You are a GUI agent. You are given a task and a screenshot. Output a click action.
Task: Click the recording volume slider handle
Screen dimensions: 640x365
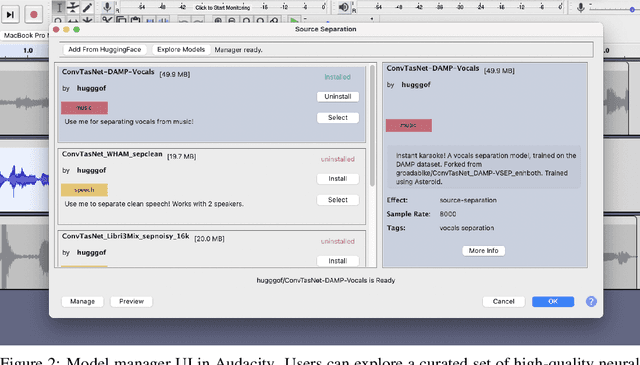(632, 9)
